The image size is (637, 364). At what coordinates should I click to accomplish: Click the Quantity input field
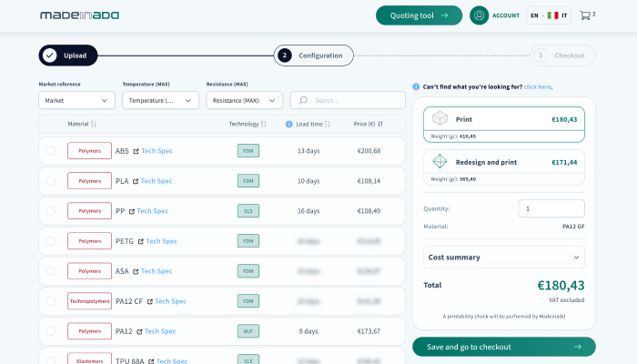[x=551, y=208]
